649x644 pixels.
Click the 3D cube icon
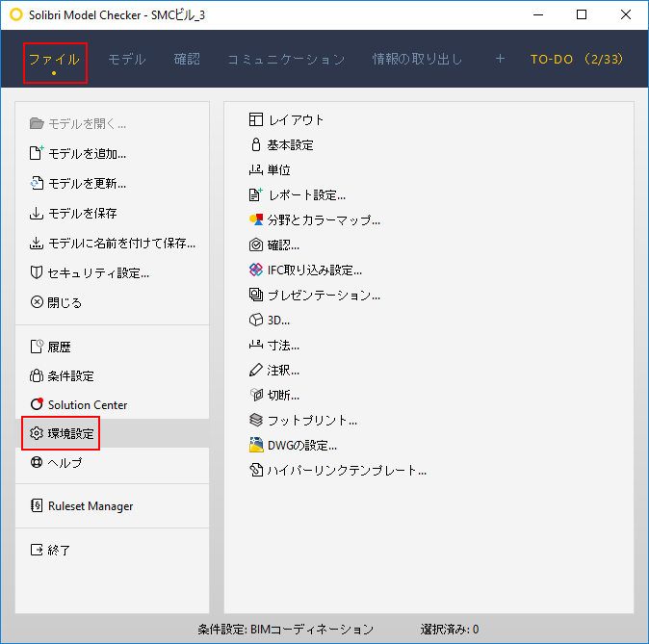click(256, 320)
